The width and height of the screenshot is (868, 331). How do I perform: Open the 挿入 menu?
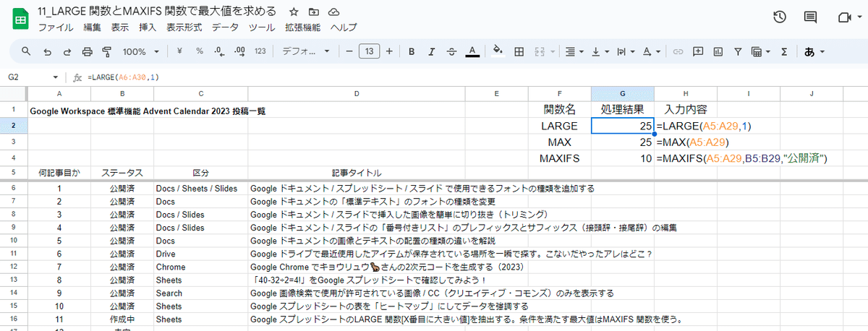(148, 27)
